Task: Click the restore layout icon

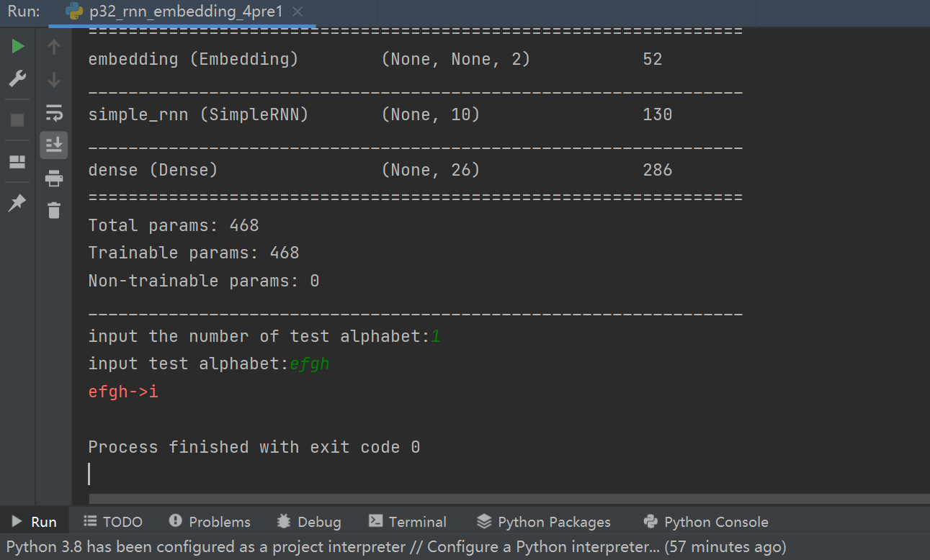Action: [17, 162]
